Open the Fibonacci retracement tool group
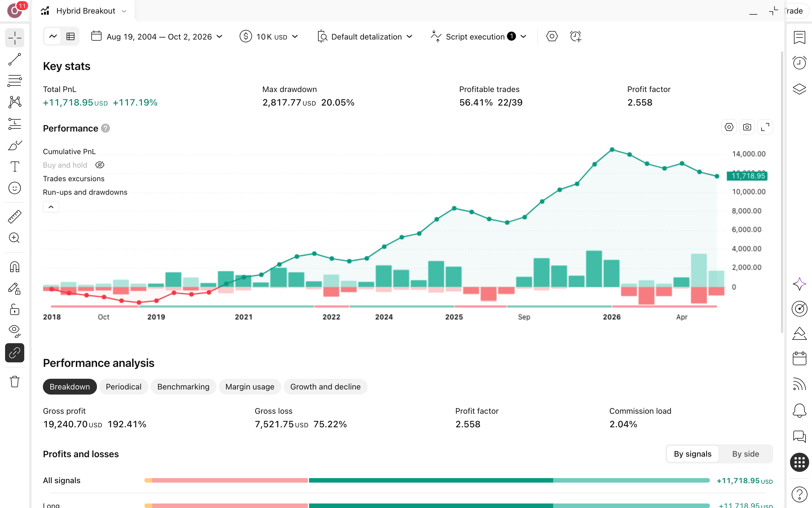Viewport: 812px width, 508px height. [15, 81]
